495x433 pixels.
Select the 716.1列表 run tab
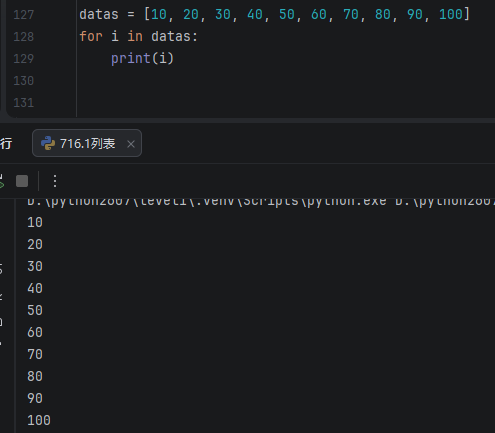[x=87, y=143]
